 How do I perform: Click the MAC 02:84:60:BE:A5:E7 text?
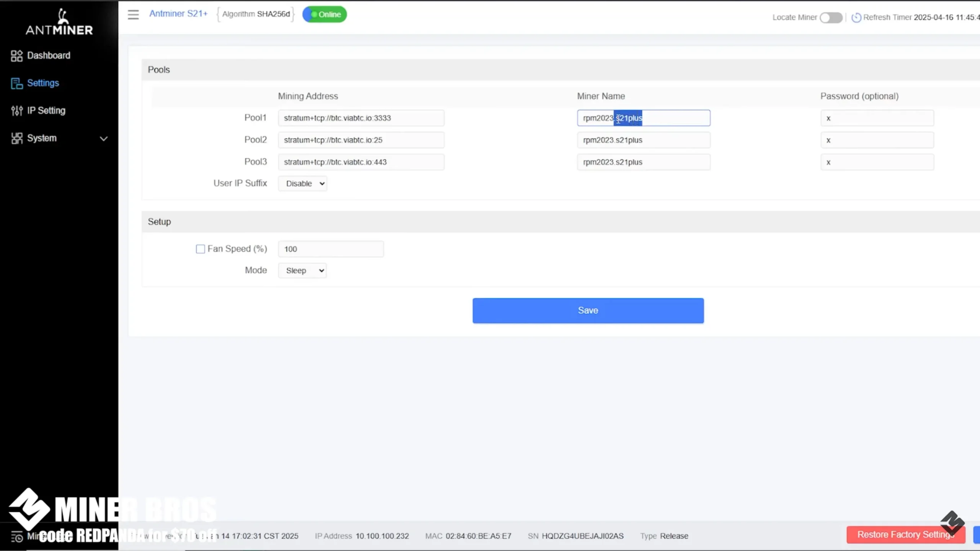click(468, 536)
